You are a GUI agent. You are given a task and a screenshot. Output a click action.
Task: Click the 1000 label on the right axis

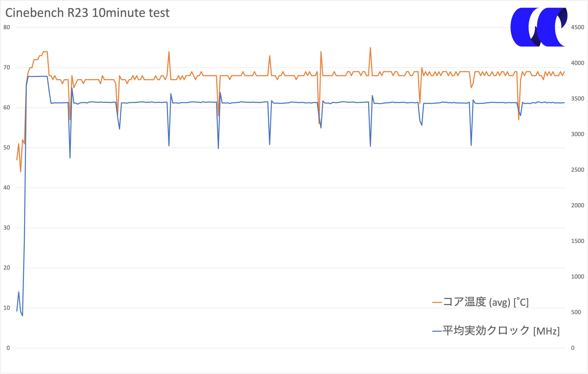click(x=577, y=277)
